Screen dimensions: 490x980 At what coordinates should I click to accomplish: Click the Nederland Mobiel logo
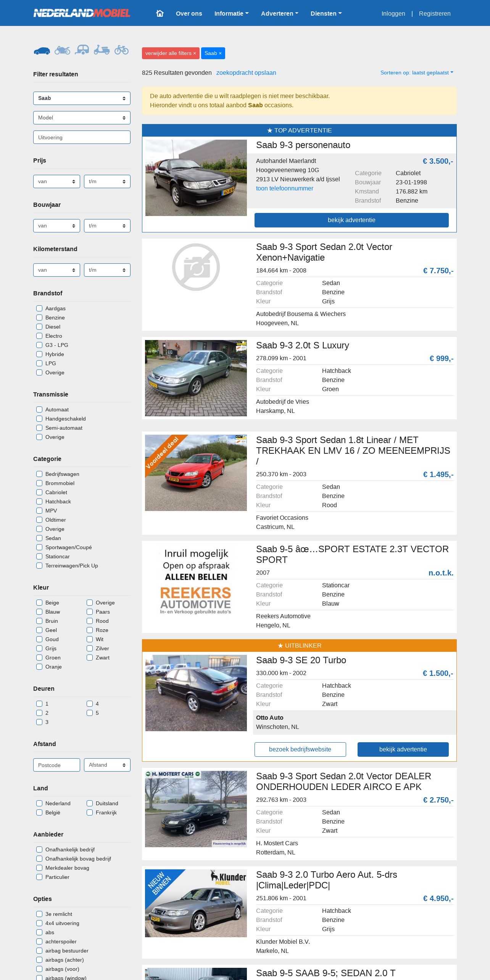click(82, 13)
